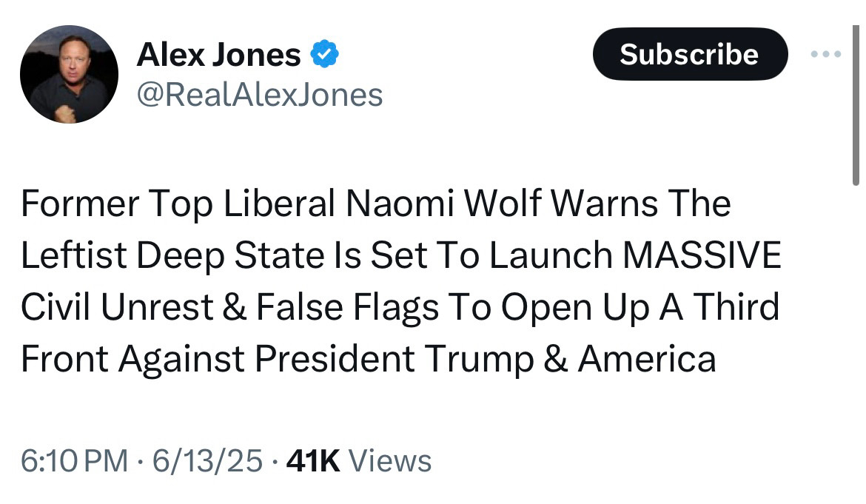The image size is (866, 504).
Task: Click the 6:10 PM timestamp
Action: pos(74,461)
